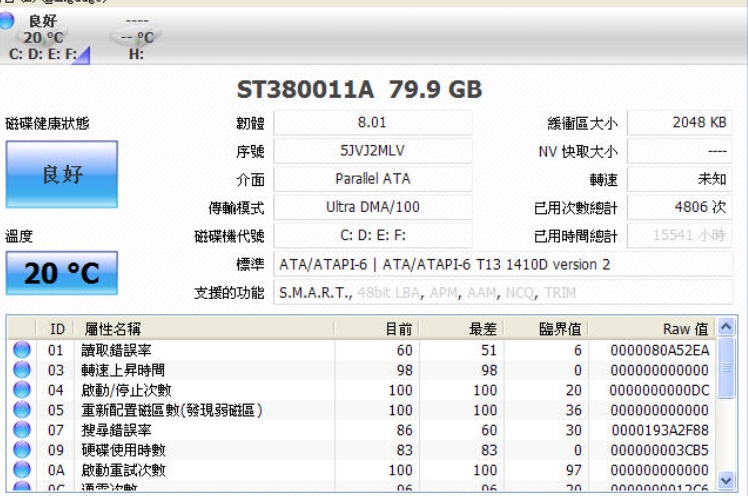Click the standard field ATA/ATAPI-6
748x496 pixels.
click(503, 264)
